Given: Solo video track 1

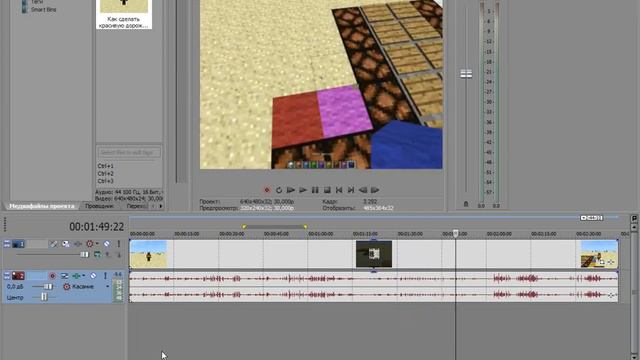Looking at the screenshot, I should 119,244.
